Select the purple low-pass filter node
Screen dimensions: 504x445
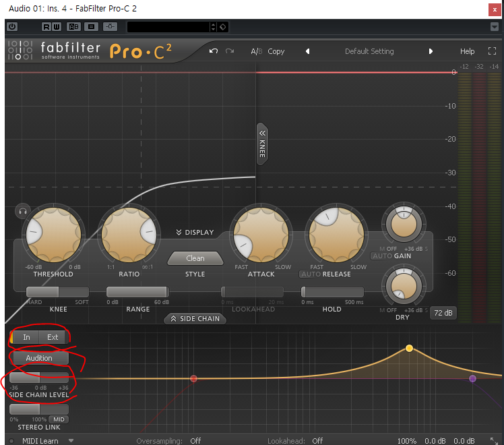coord(472,378)
